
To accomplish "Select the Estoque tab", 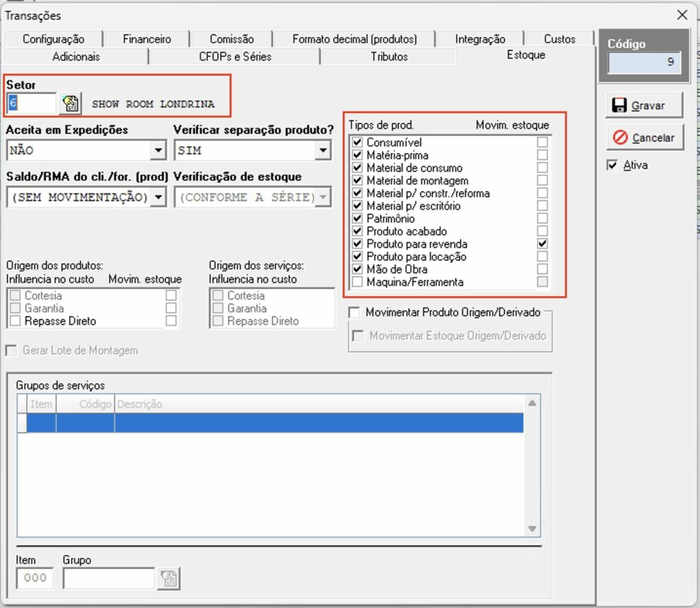I will (526, 55).
